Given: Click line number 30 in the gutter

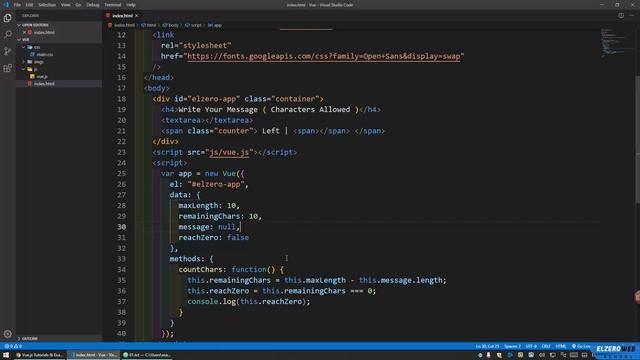Looking at the screenshot, I should point(121,227).
